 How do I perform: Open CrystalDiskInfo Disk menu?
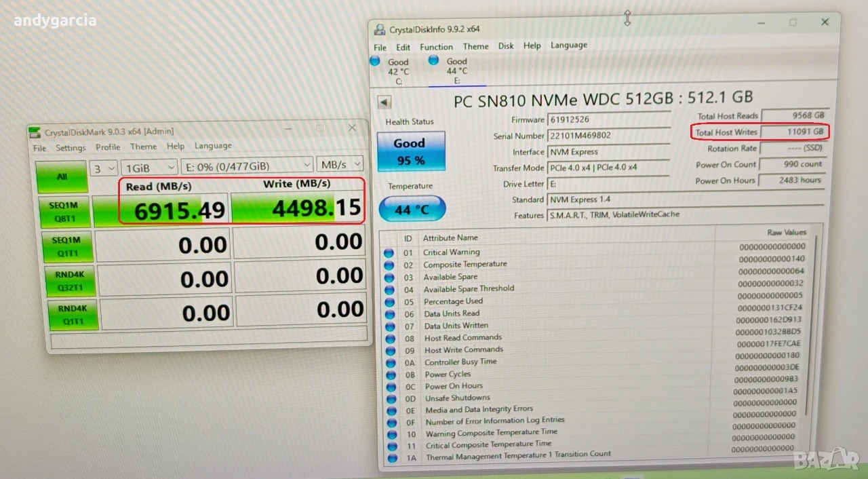(x=506, y=46)
